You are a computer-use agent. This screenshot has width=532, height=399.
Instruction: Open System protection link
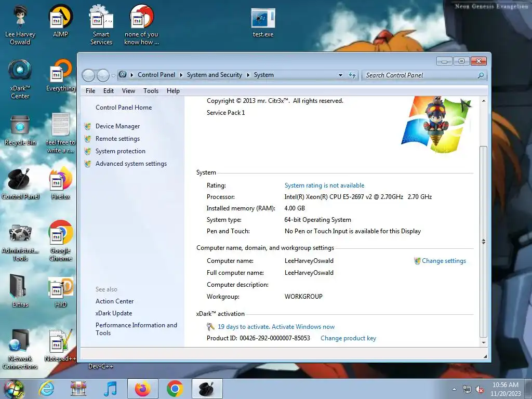(120, 151)
